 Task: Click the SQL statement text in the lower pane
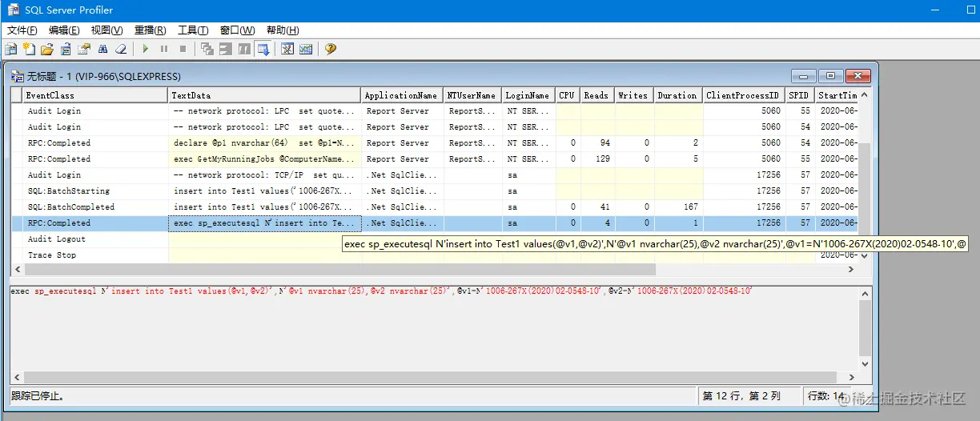pyautogui.click(x=380, y=291)
